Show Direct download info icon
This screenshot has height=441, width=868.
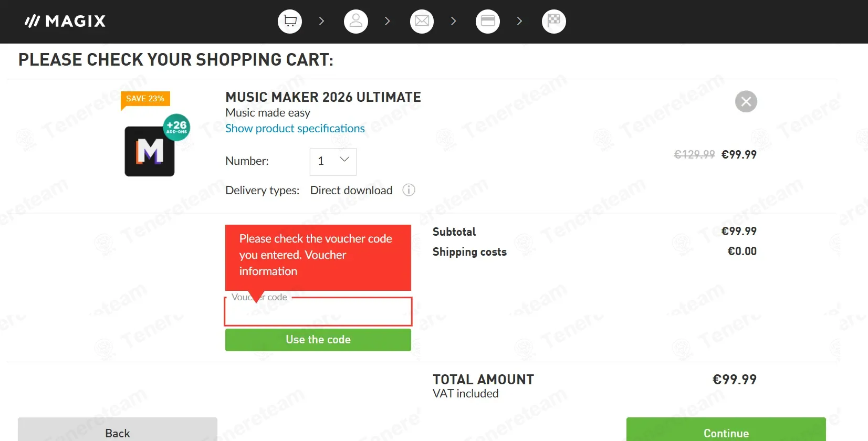(x=409, y=190)
